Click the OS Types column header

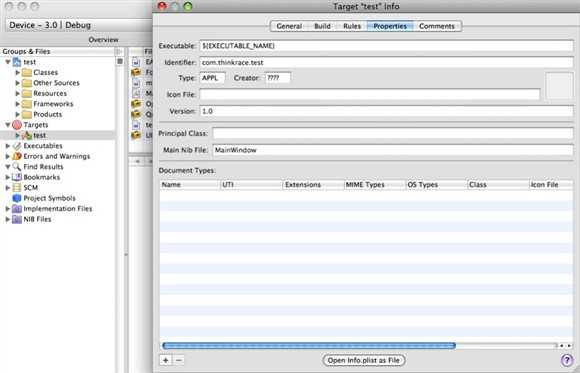pyautogui.click(x=436, y=185)
